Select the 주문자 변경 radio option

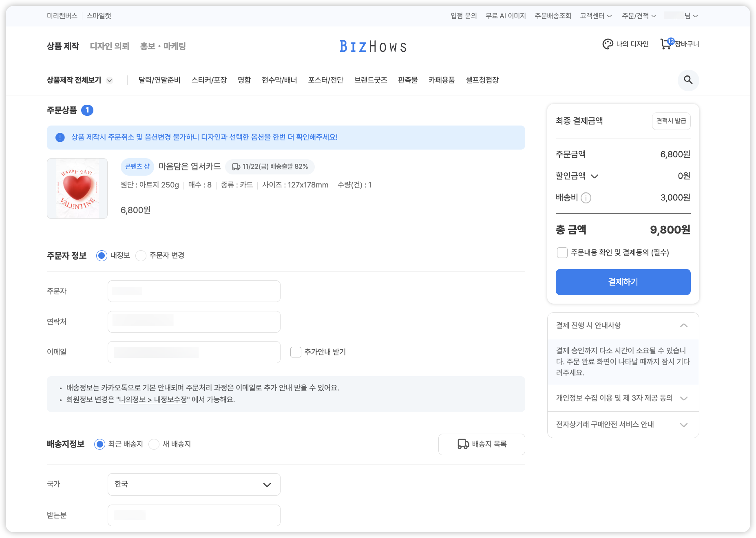[141, 256]
